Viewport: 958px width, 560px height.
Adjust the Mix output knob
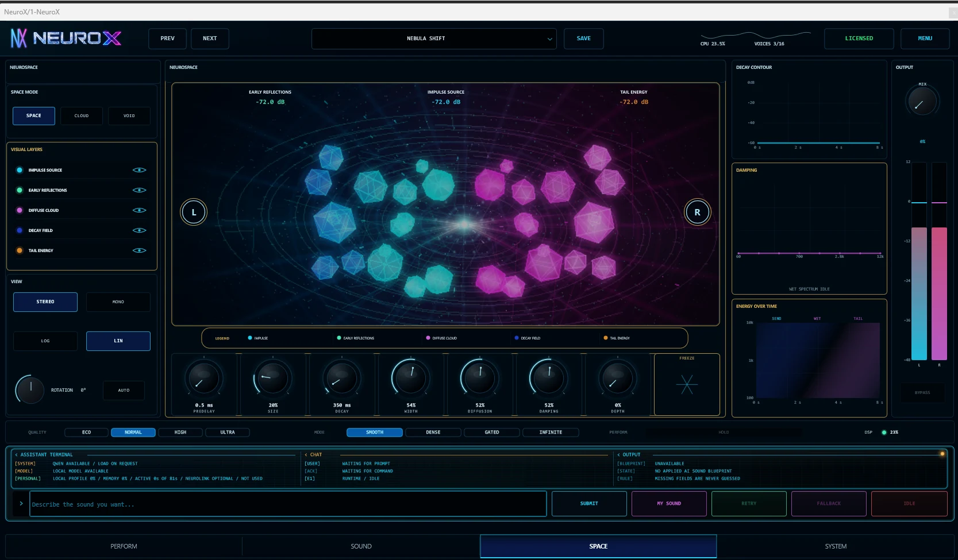(922, 101)
